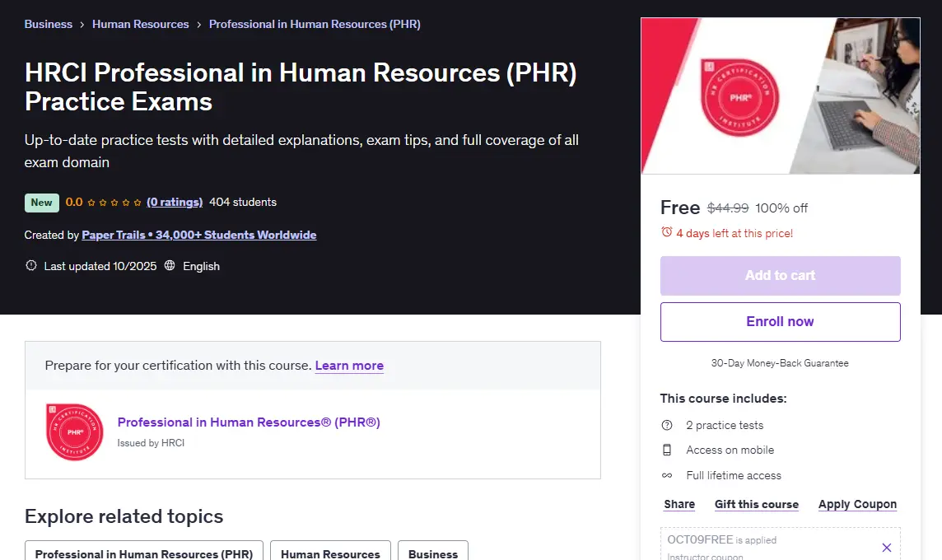Remove the OCT09FREE coupon with X icon
Screen dimensions: 942x560
point(886,548)
